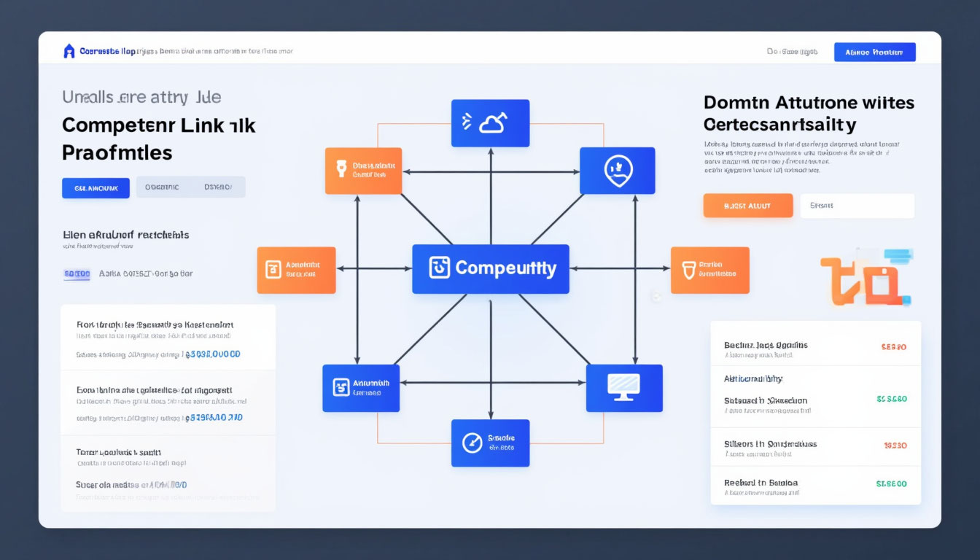Click the blue button in top-right header
The height and width of the screenshot is (560, 980).
click(874, 52)
